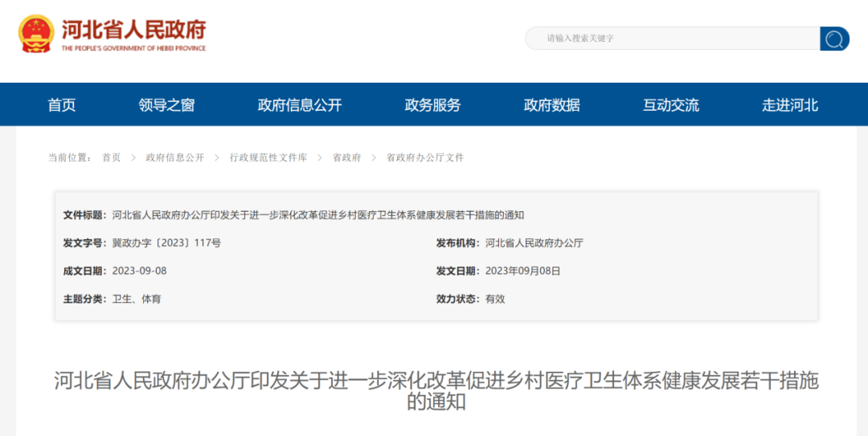The image size is (868, 436).
Task: Focus the keyword search input field
Action: click(x=672, y=39)
